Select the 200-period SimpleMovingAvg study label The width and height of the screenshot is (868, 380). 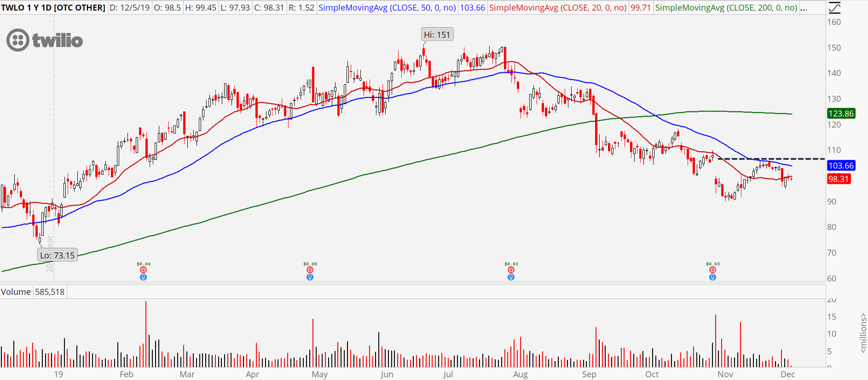tap(726, 8)
